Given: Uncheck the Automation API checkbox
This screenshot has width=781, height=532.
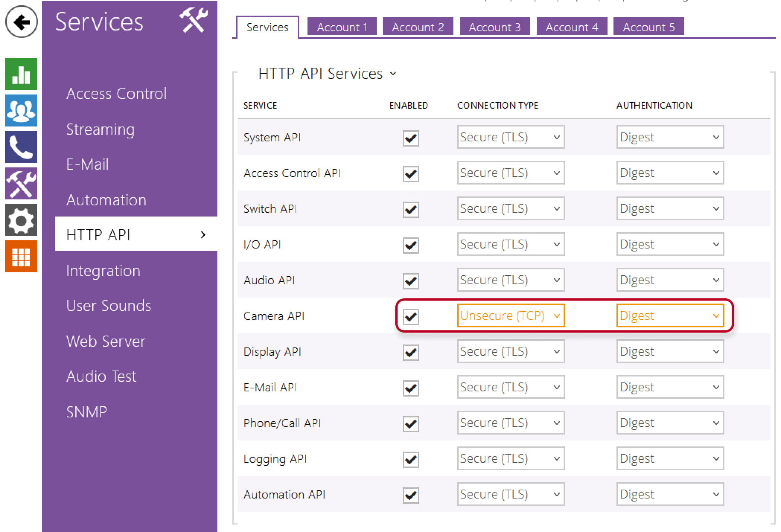Looking at the screenshot, I should pyautogui.click(x=411, y=495).
